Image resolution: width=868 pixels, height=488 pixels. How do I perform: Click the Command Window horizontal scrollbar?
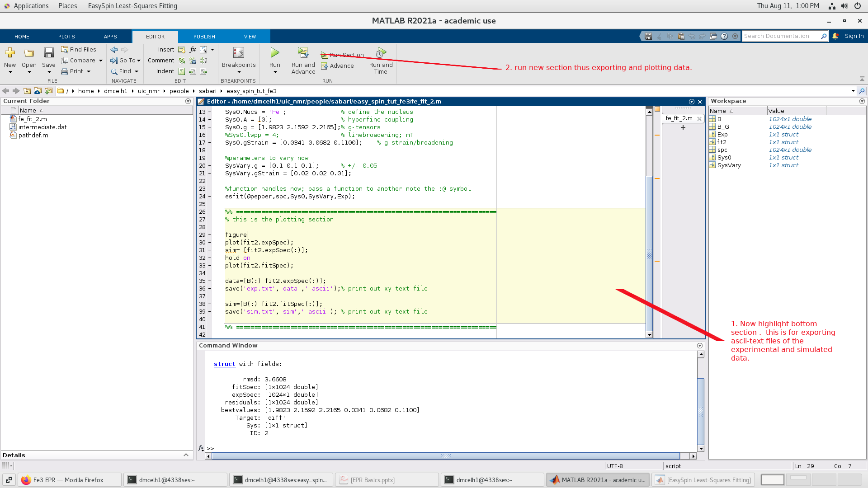pos(445,456)
